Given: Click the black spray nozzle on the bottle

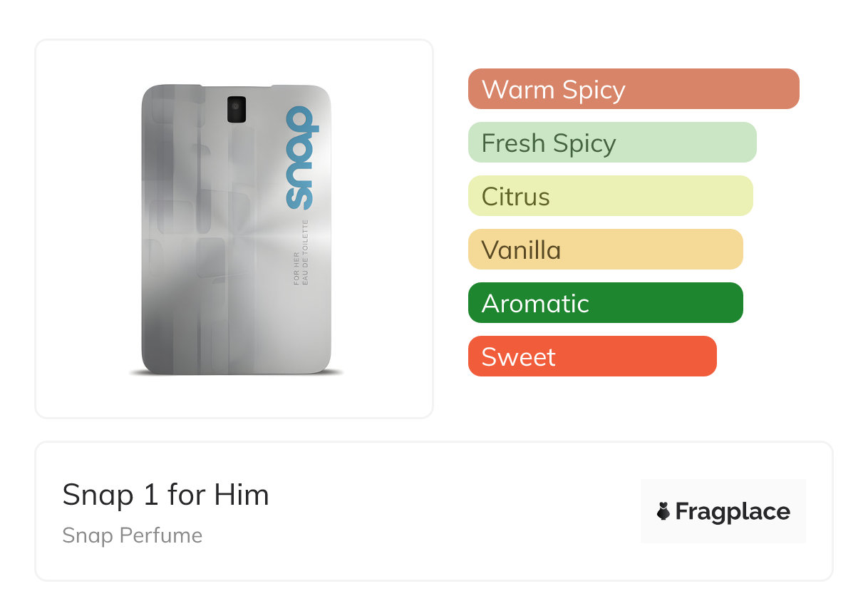Looking at the screenshot, I should coord(236,108).
